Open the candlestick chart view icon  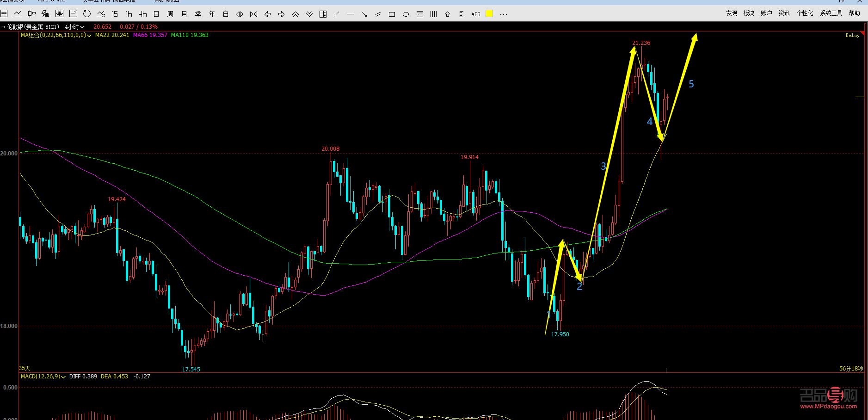pos(32,14)
